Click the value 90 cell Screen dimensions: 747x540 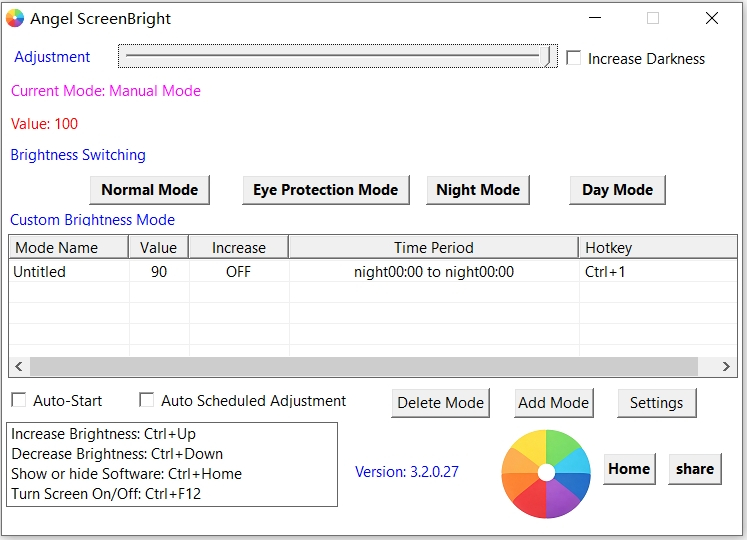point(159,272)
